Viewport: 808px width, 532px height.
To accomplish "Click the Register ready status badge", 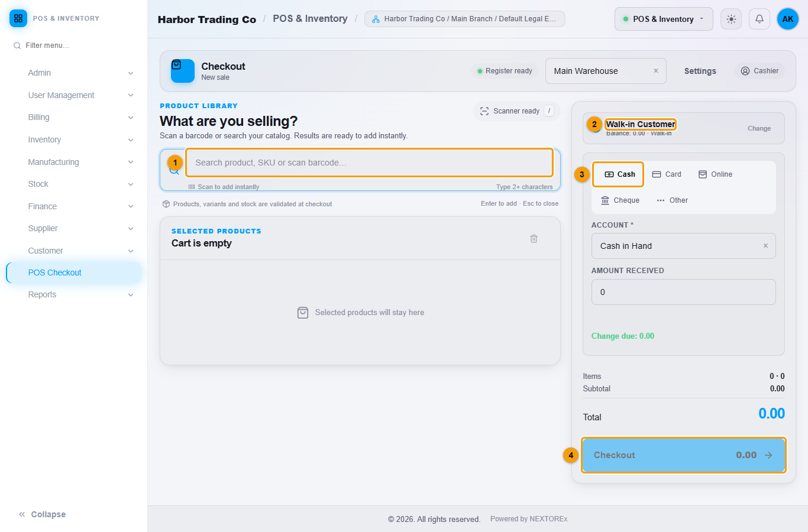I will pyautogui.click(x=505, y=71).
